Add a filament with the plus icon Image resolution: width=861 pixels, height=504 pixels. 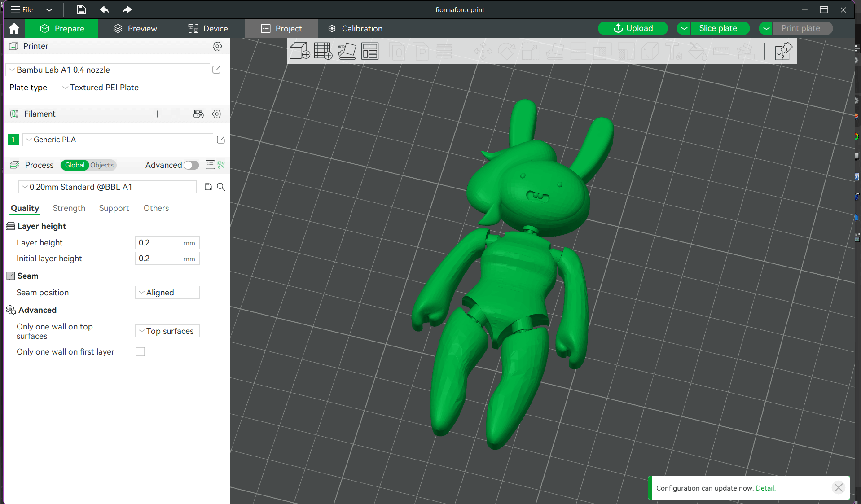(157, 114)
